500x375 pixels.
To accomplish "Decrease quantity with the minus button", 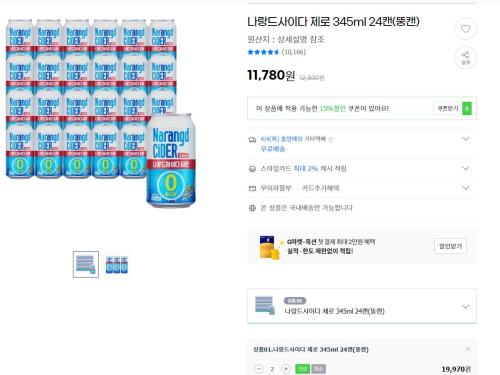I will [259, 369].
